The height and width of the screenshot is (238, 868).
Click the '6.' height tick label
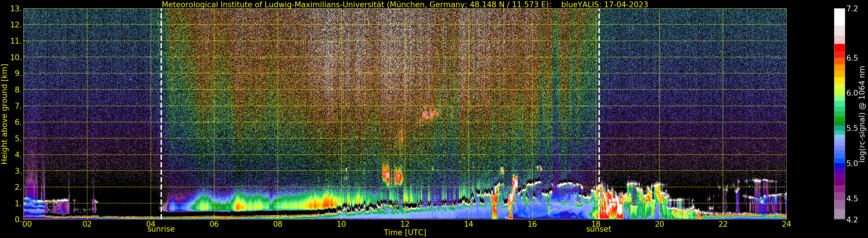(18, 122)
